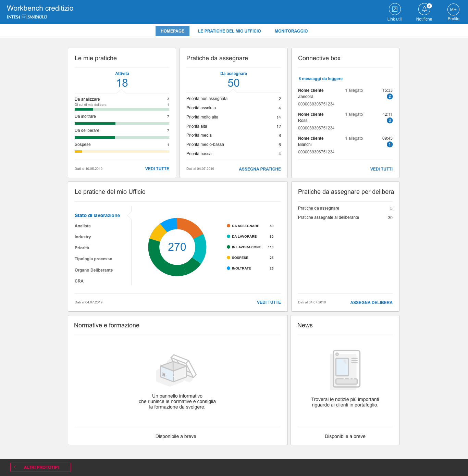Image resolution: width=468 pixels, height=476 pixels.
Task: Click Priorità alta row
Action: [234, 126]
